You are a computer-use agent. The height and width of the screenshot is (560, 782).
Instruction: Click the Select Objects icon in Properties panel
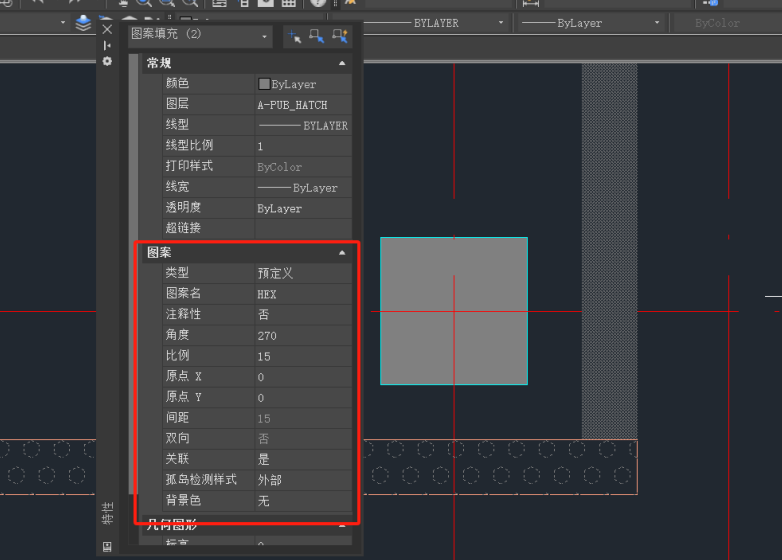(x=317, y=37)
